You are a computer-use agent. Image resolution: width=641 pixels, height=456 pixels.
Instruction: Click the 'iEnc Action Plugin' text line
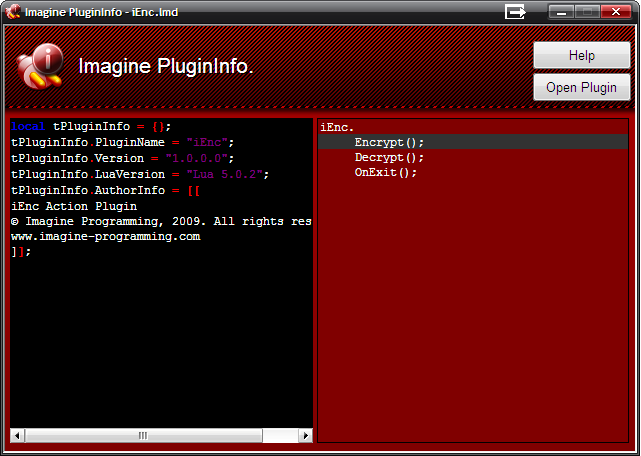74,206
